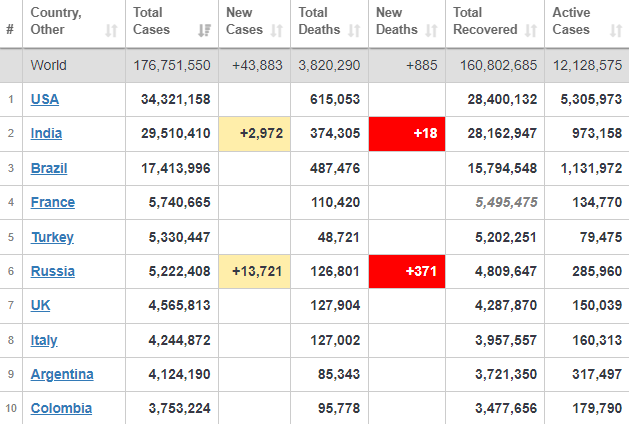Screen dimensions: 629x424
Task: Click Turkey total deaths 48,721
Action: (x=339, y=237)
